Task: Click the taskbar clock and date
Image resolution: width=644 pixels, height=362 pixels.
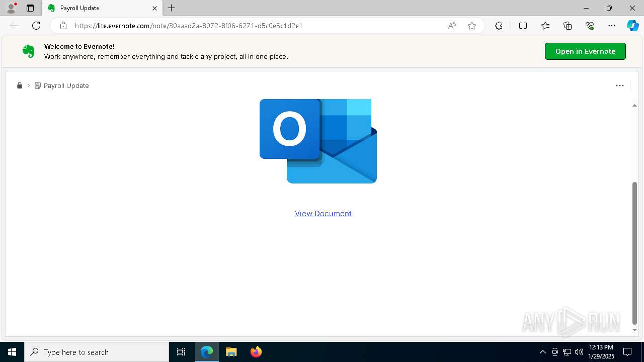Action: click(601, 352)
